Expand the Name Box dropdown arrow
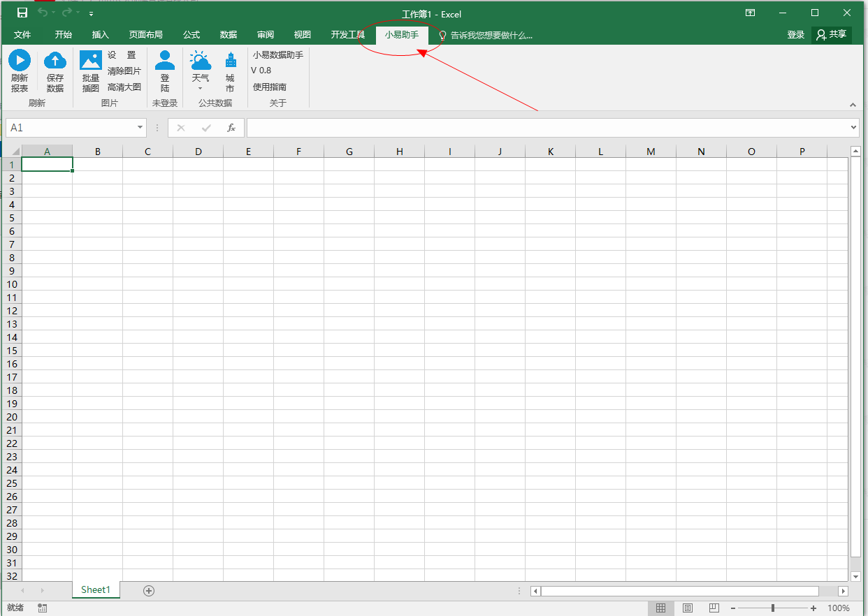Viewport: 868px width, 616px height. (140, 128)
